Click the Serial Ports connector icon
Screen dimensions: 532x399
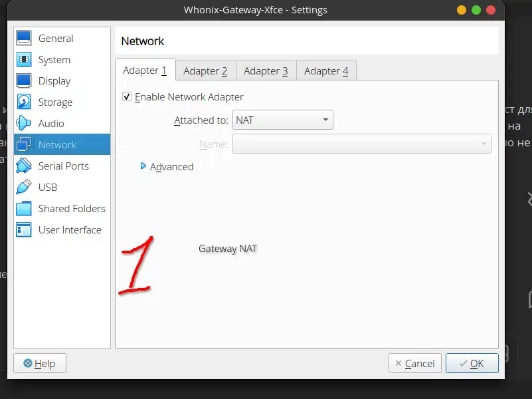point(23,166)
